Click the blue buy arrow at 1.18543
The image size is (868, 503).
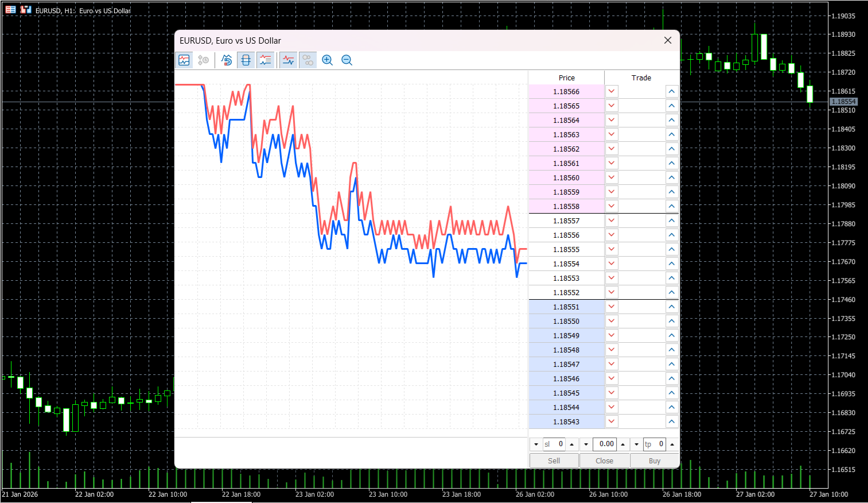(671, 421)
